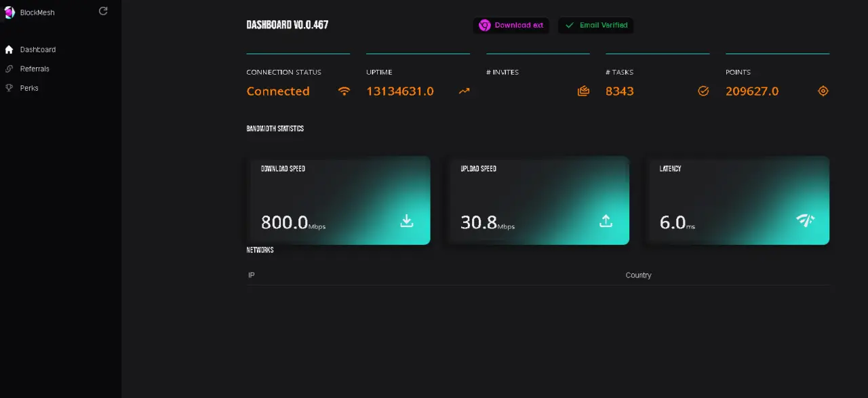Click the tasks count 8343

[620, 91]
